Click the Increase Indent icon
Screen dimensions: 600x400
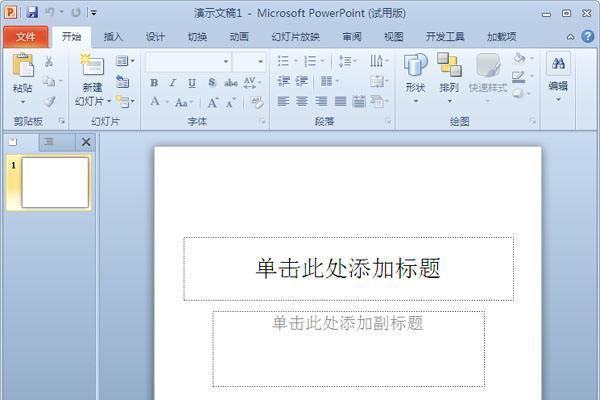coord(302,81)
